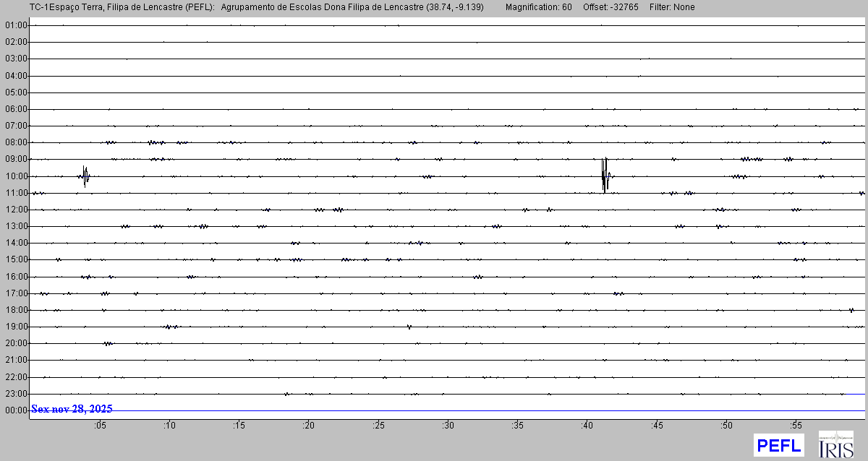Click the blue PEFL station logo
The height and width of the screenshot is (461, 868).
tap(778, 444)
